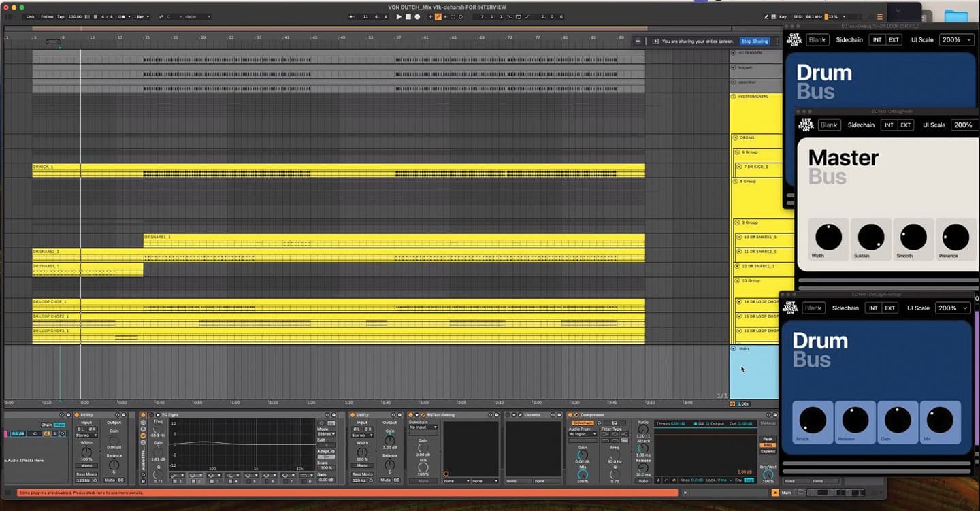980x511 pixels.
Task: Open Compressor Audio From No Input dropdown
Action: 583,434
